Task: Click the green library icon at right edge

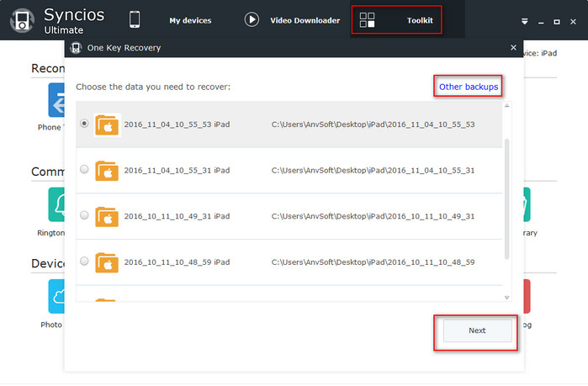Action: point(527,204)
